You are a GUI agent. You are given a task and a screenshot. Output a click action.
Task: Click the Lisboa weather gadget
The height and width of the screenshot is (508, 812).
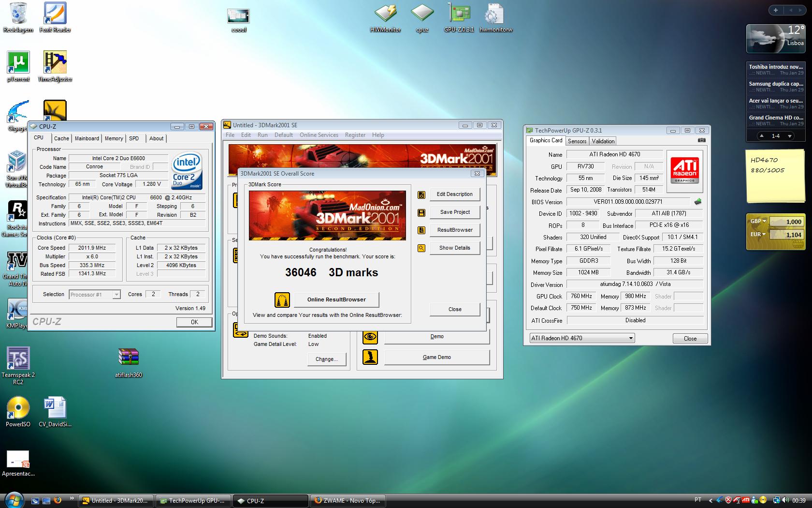(776, 38)
